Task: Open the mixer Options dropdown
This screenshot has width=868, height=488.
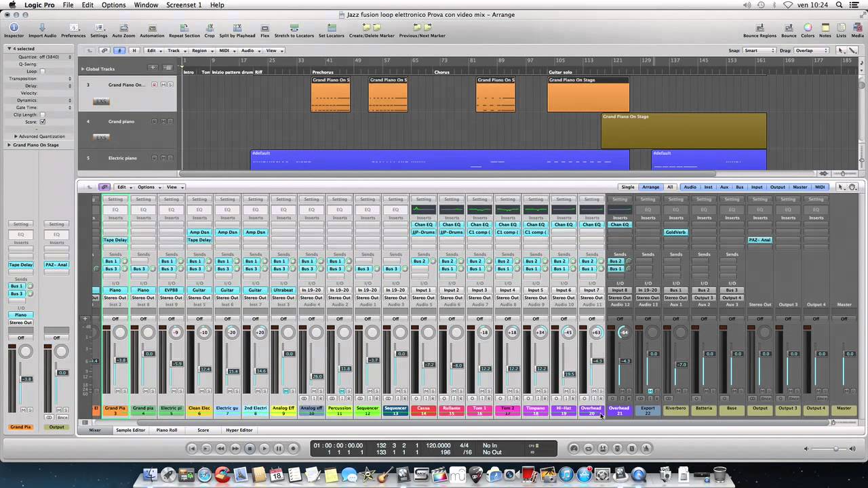Action: click(x=148, y=187)
